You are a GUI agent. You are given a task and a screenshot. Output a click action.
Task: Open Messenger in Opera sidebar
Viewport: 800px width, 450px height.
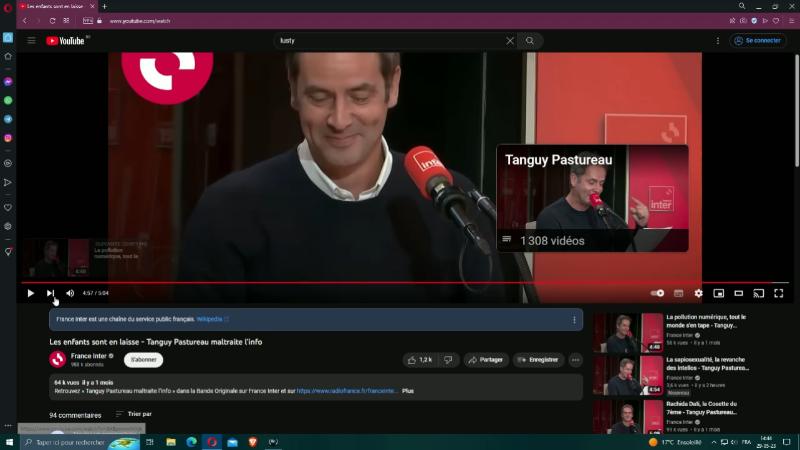[8, 82]
